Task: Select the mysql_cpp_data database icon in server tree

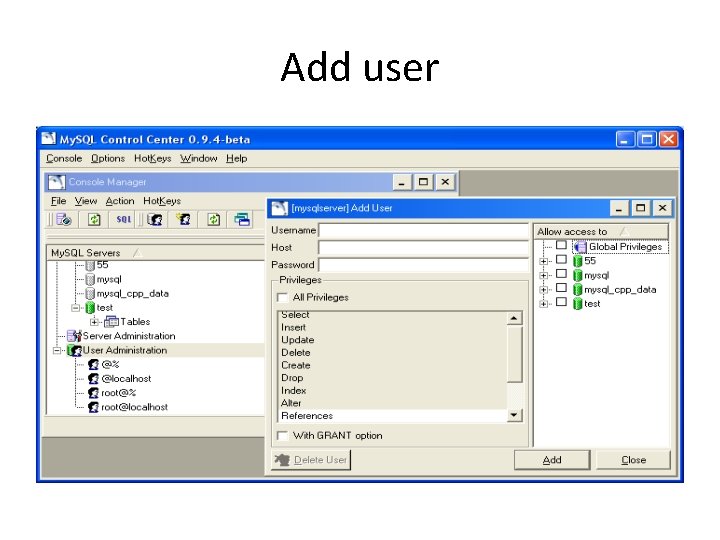Action: tap(90, 293)
